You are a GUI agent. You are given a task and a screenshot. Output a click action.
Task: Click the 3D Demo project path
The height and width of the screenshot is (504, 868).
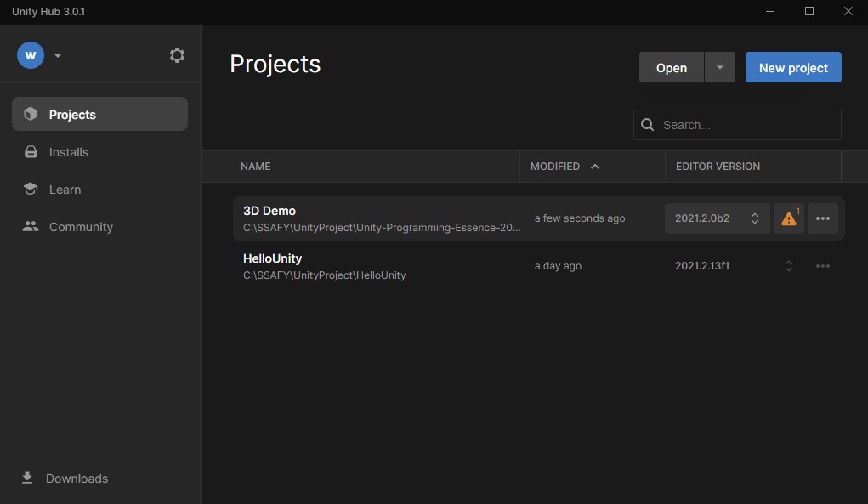382,228
